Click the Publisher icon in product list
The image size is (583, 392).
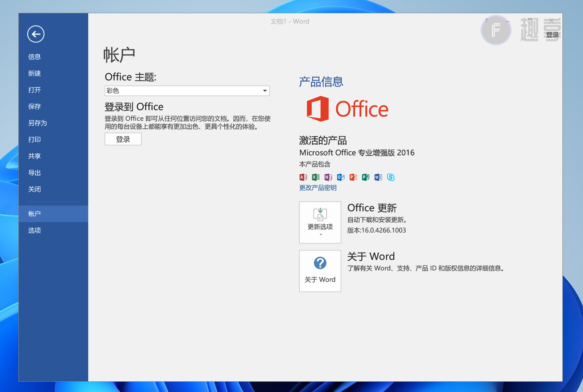(x=366, y=177)
